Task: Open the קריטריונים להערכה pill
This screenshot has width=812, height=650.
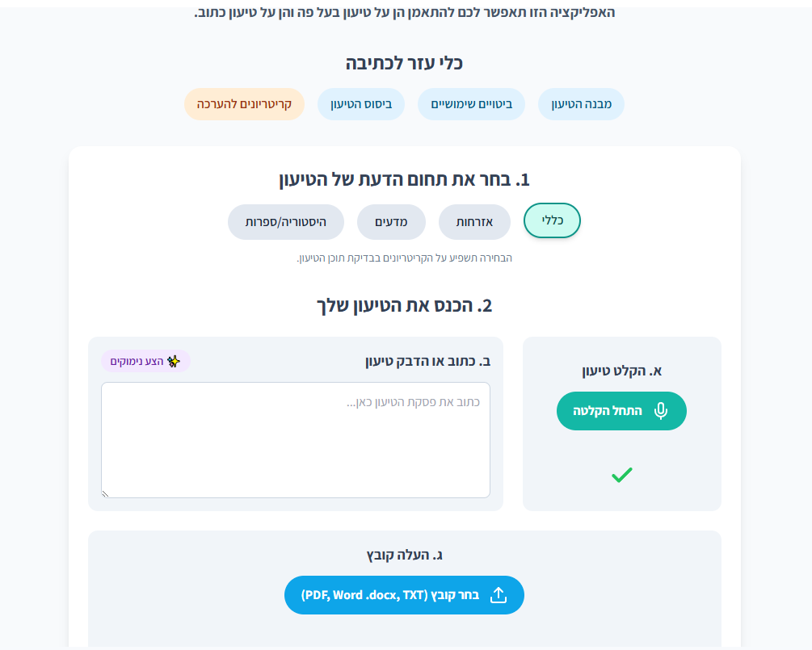Action: (244, 104)
